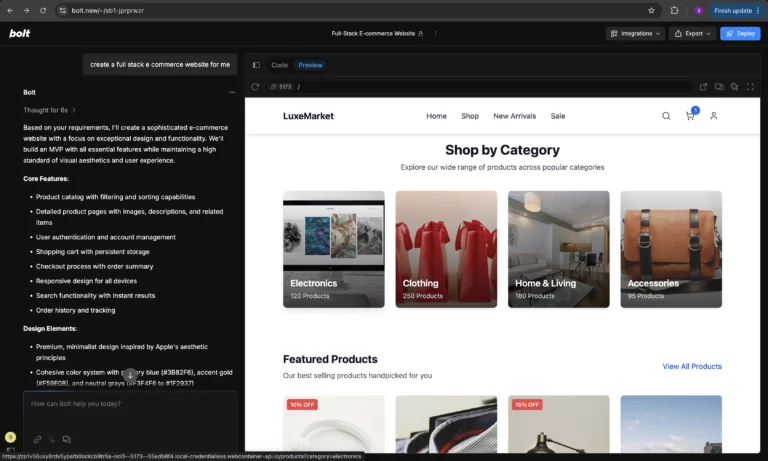Open the user account icon in LuxeMarket header
Viewport: 768px width, 461px height.
tap(714, 116)
